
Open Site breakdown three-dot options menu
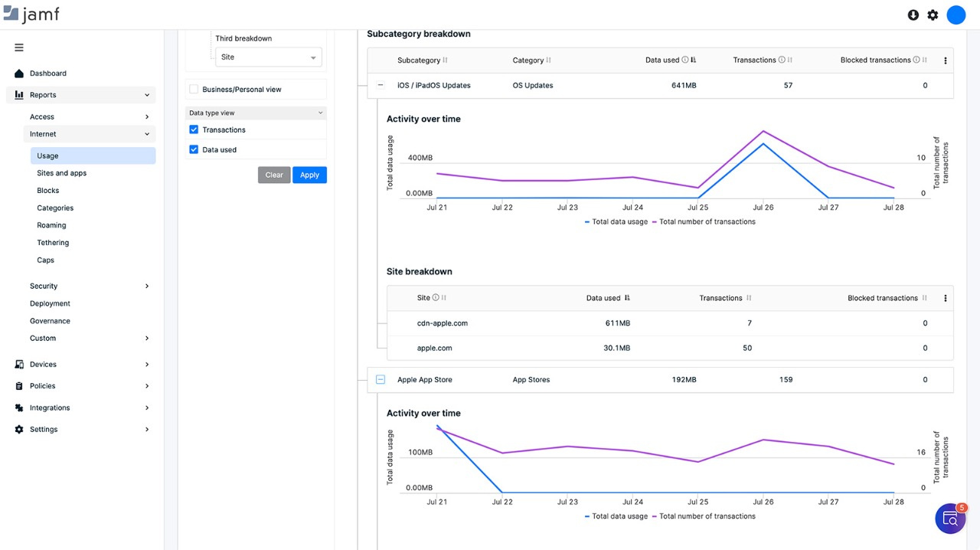946,299
